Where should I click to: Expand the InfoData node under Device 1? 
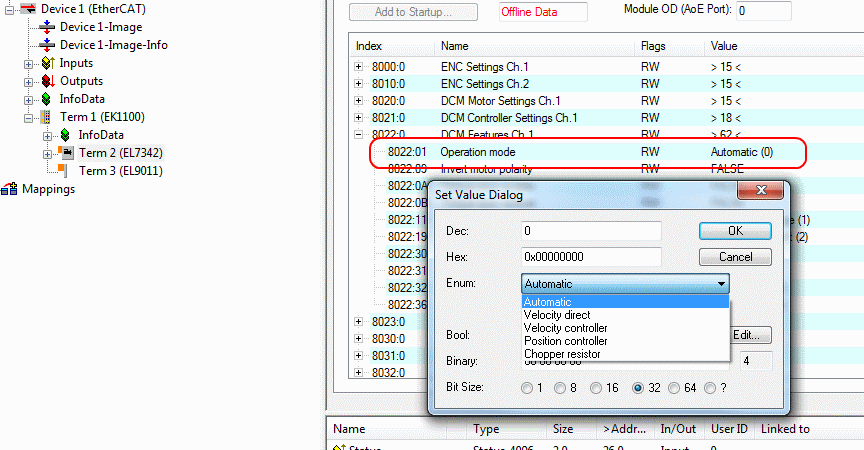tap(28, 100)
